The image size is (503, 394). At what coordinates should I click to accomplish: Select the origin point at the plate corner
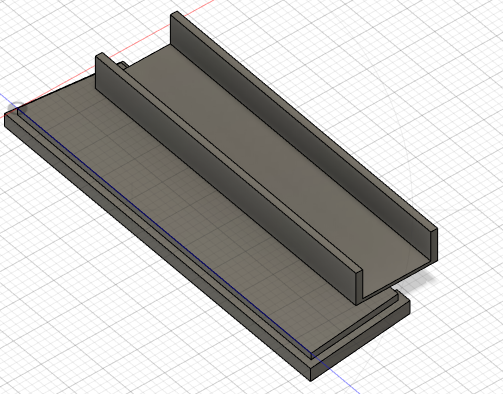pyautogui.click(x=18, y=108)
